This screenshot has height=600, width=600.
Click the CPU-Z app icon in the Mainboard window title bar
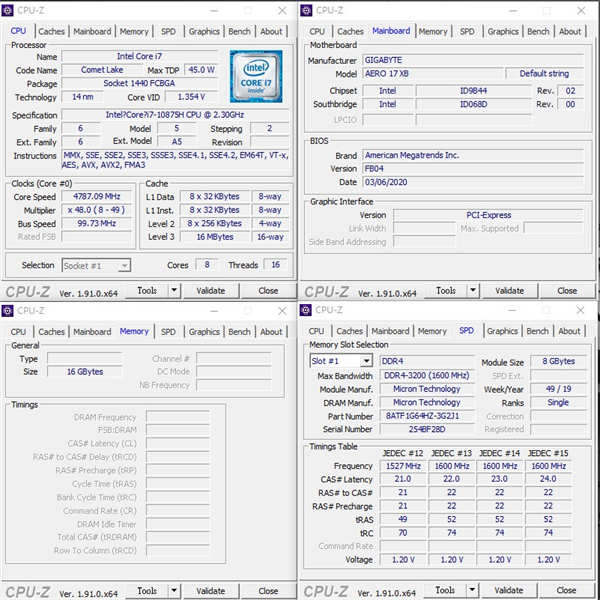[306, 10]
